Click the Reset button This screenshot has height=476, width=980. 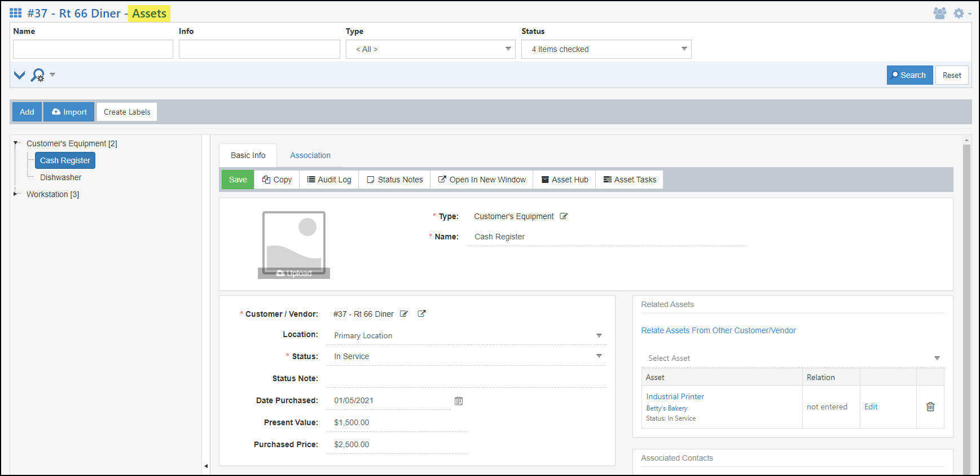pyautogui.click(x=952, y=75)
